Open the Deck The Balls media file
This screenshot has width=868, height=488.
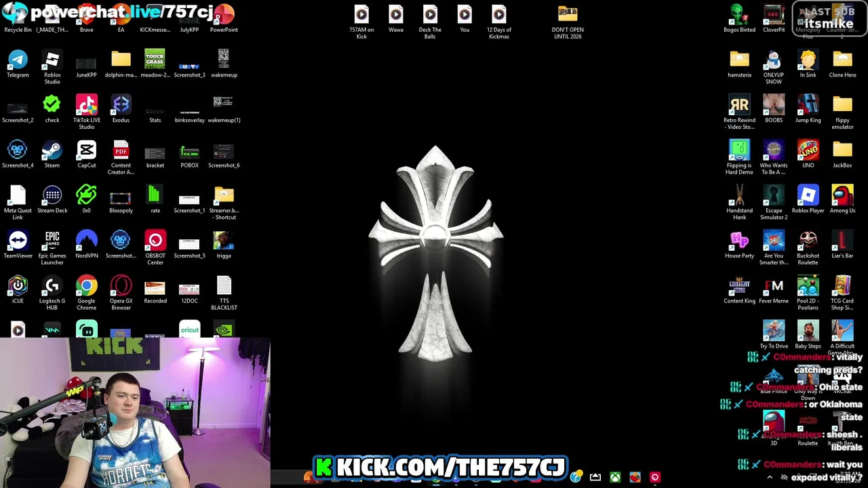[430, 22]
